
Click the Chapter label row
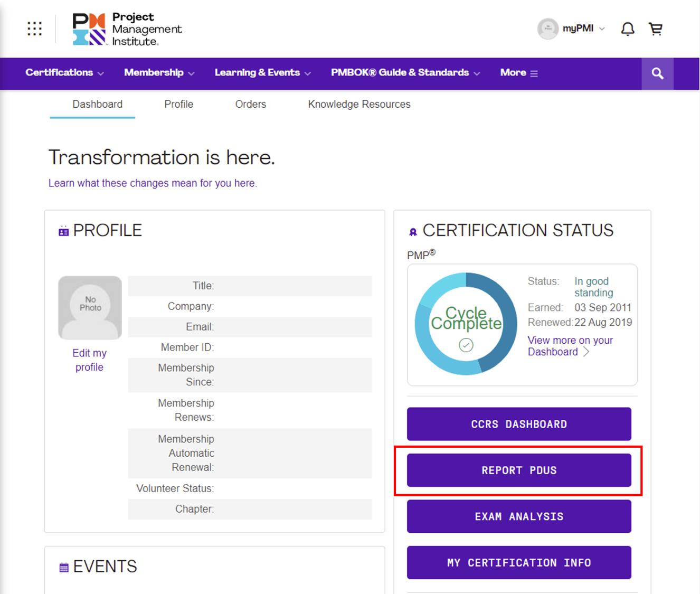pyautogui.click(x=250, y=509)
